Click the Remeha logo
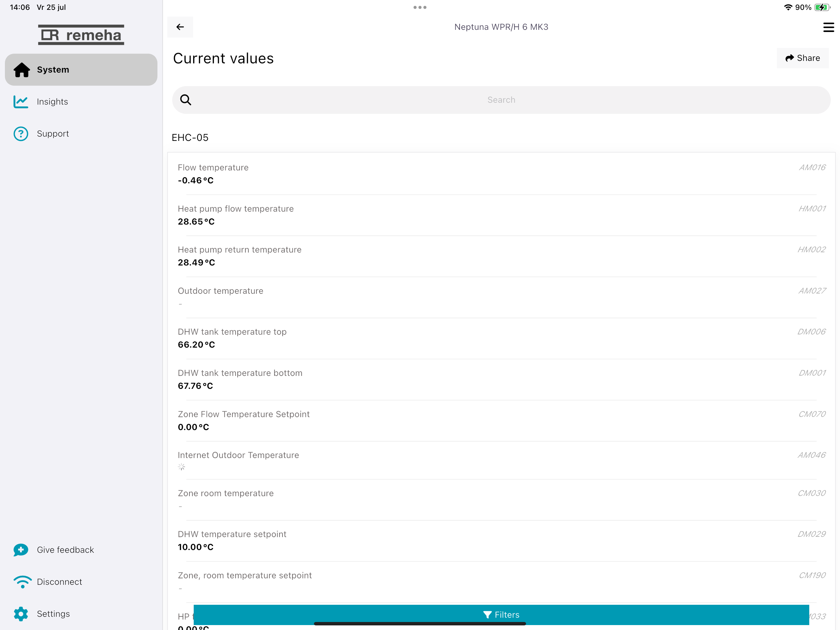The height and width of the screenshot is (630, 840). pyautogui.click(x=81, y=35)
